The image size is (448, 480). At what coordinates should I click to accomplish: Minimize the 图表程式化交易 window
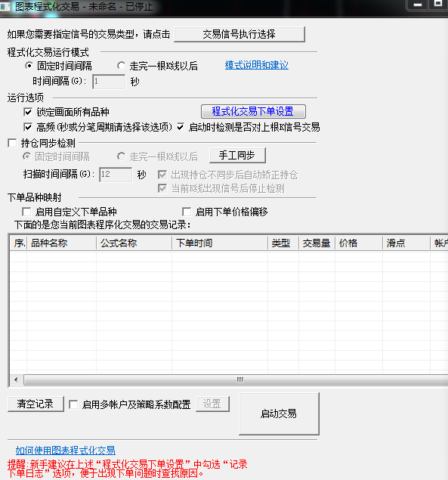pos(418,5)
